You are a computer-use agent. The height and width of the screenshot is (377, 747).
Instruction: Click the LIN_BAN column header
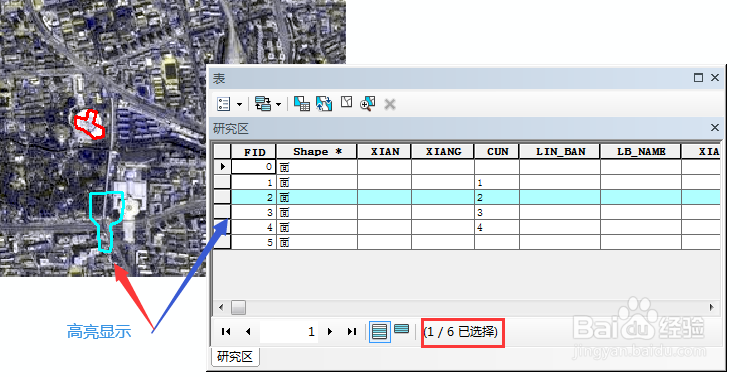(560, 152)
